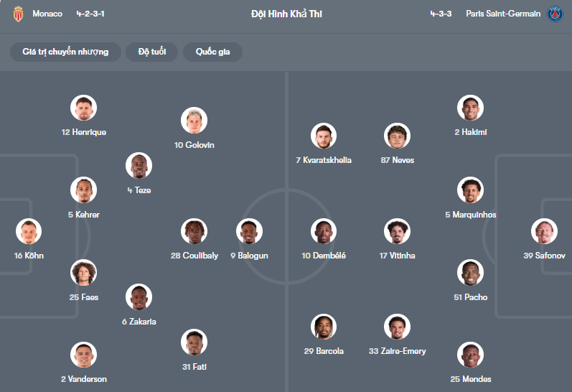Select goalkeeper Safonov's avatar

(x=544, y=232)
